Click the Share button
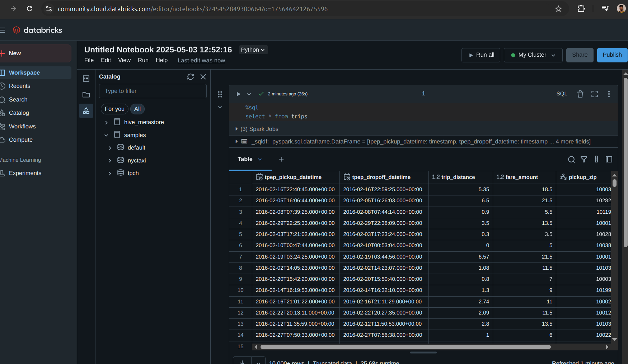628x364 pixels. click(580, 55)
